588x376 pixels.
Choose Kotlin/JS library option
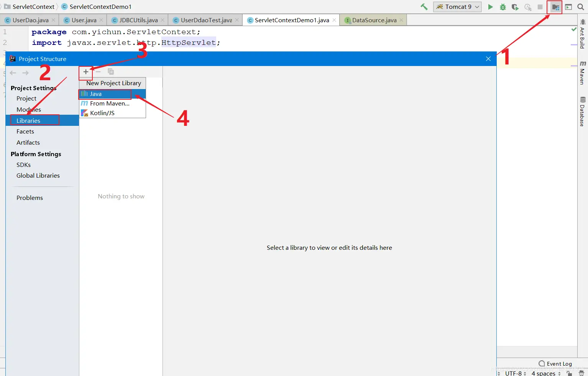(x=112, y=113)
